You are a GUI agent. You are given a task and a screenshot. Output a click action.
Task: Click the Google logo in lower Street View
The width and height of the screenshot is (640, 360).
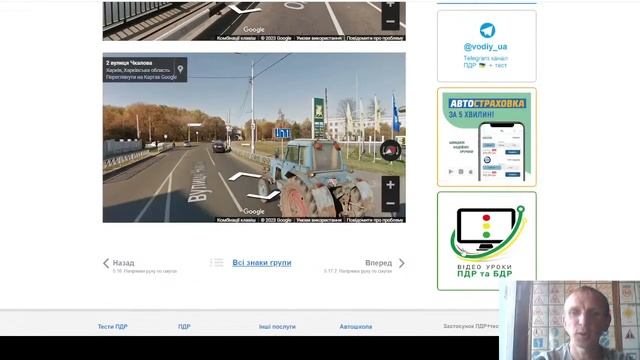(x=253, y=211)
